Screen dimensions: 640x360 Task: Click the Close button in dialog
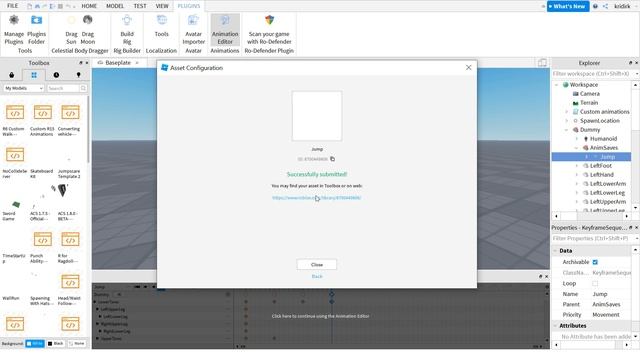tap(317, 264)
